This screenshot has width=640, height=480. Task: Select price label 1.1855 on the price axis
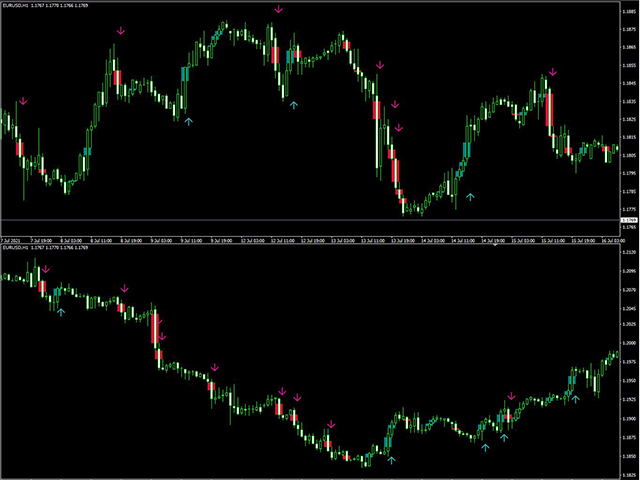tap(629, 65)
